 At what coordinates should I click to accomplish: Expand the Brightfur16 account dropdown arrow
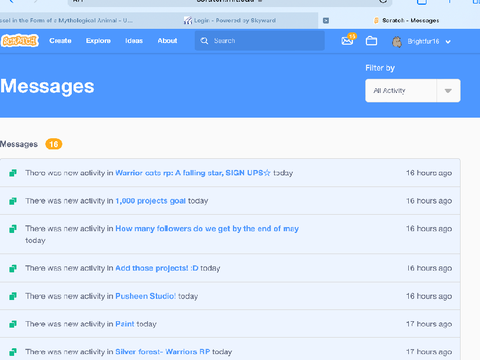click(448, 42)
